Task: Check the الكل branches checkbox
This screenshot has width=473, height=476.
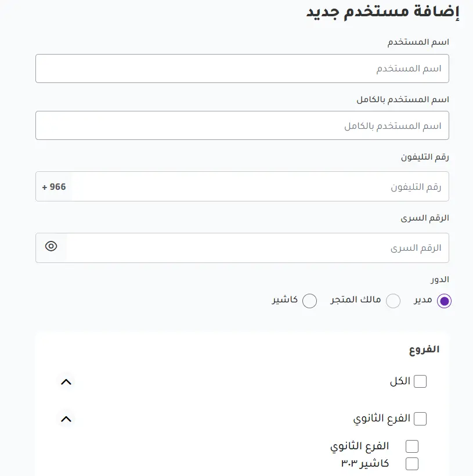Action: pyautogui.click(x=420, y=381)
